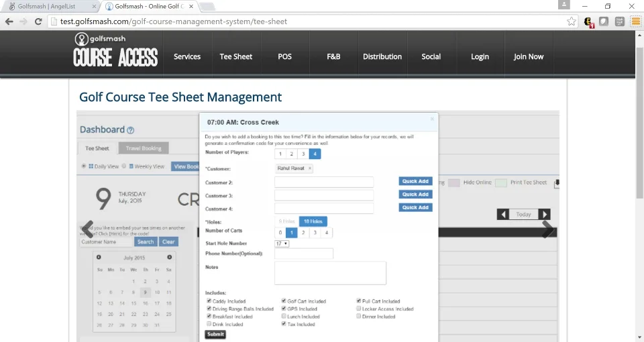Click the download icon after Print Tee Sheet

coord(557,184)
